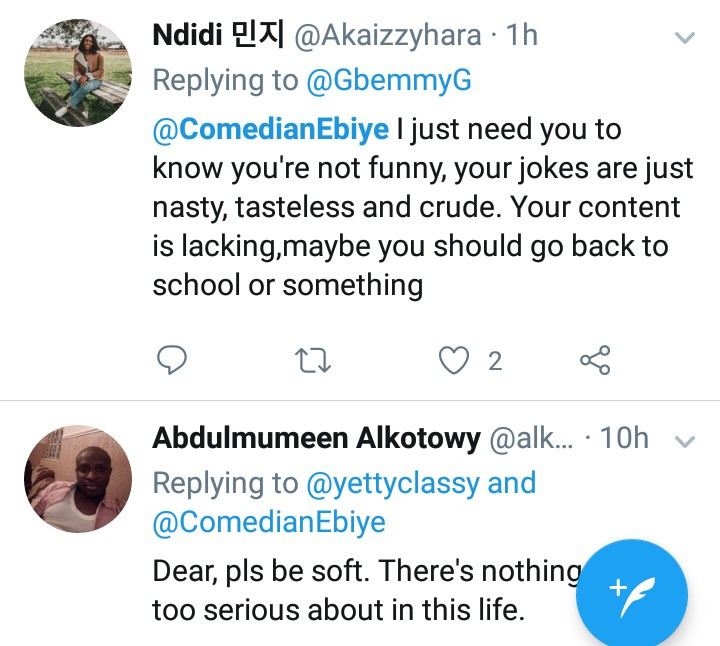Open @ComedianEbiye link in Abdulmumeen's reply header
This screenshot has height=646, width=720.
(269, 523)
